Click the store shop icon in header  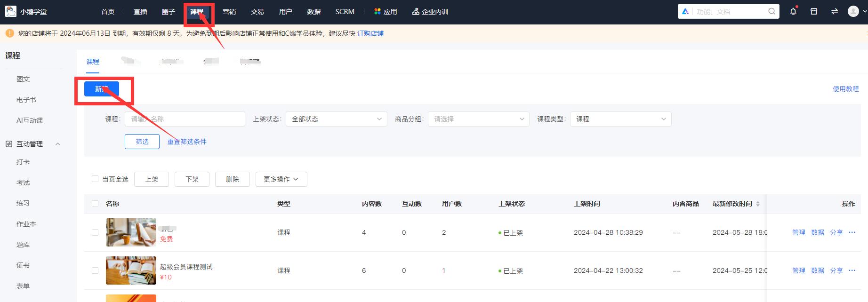[814, 11]
